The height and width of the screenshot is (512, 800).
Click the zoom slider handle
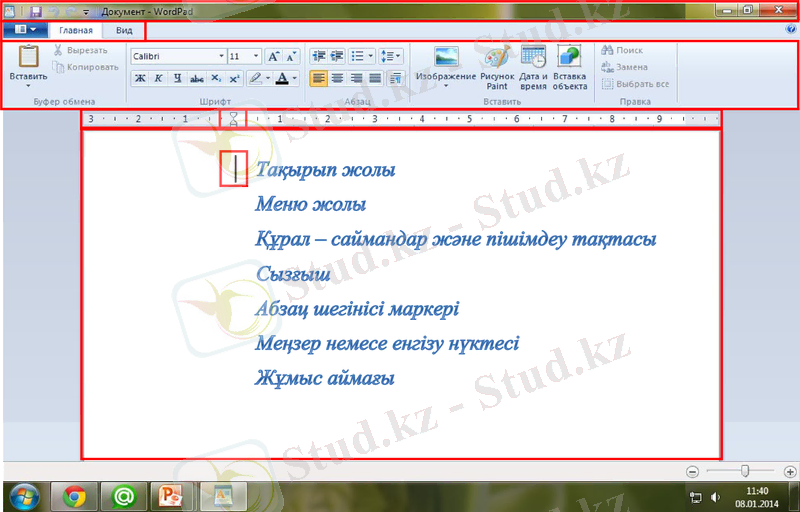(x=745, y=471)
